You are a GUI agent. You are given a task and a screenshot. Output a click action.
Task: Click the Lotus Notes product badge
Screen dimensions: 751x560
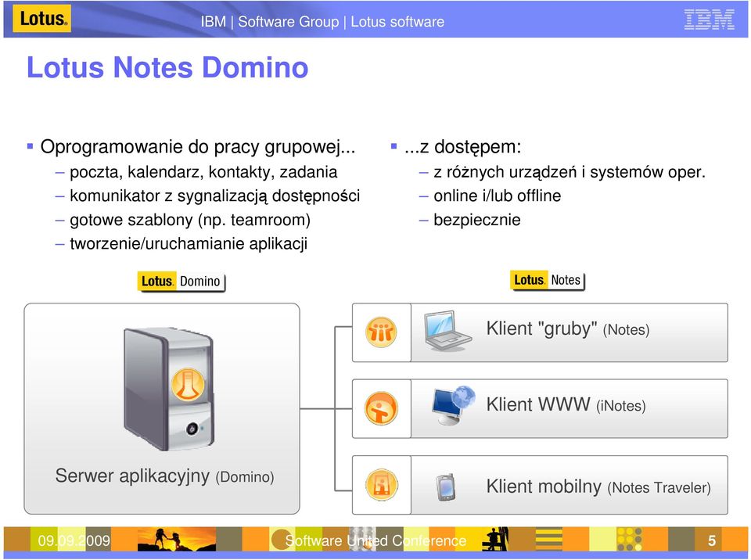(x=547, y=280)
